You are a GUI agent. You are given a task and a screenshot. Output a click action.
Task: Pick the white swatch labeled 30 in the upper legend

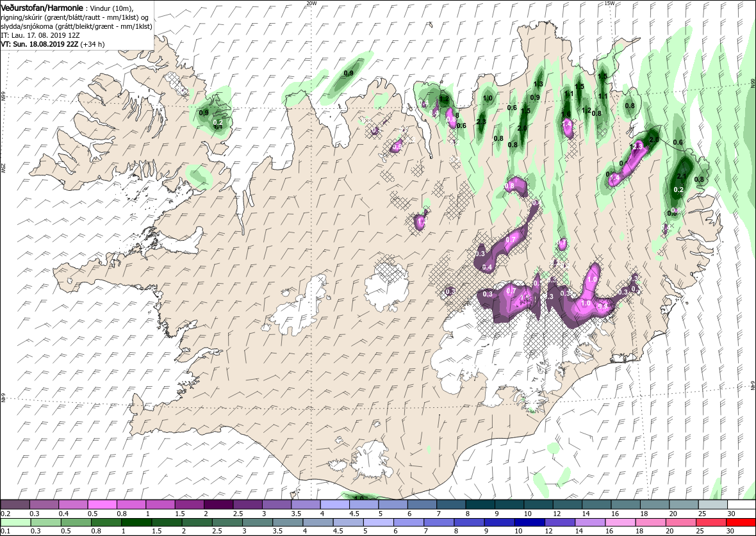coord(741,505)
